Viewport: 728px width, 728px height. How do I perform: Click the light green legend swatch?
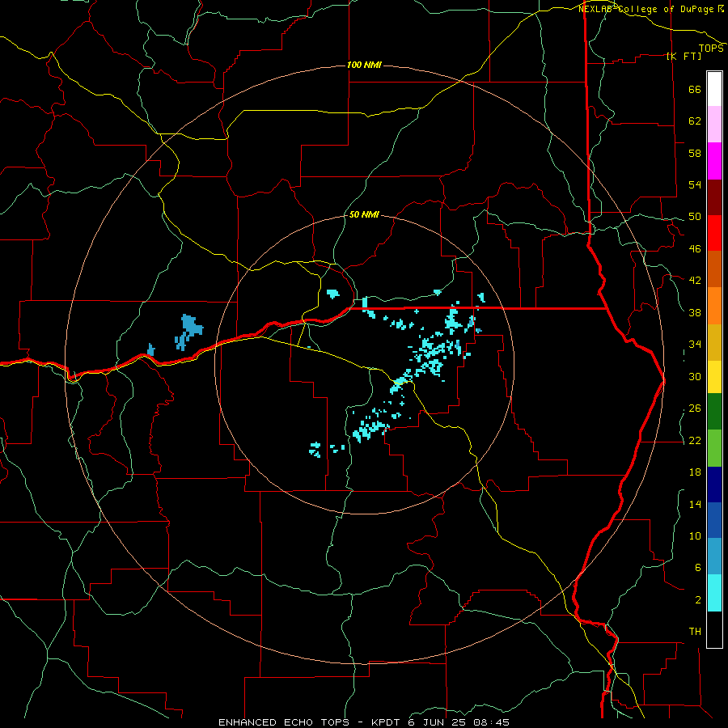(x=714, y=448)
